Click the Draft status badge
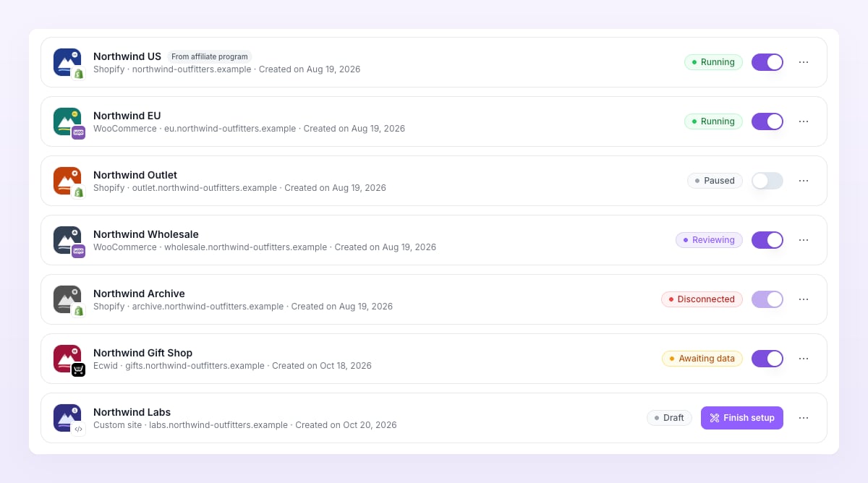Image resolution: width=868 pixels, height=483 pixels. point(669,418)
